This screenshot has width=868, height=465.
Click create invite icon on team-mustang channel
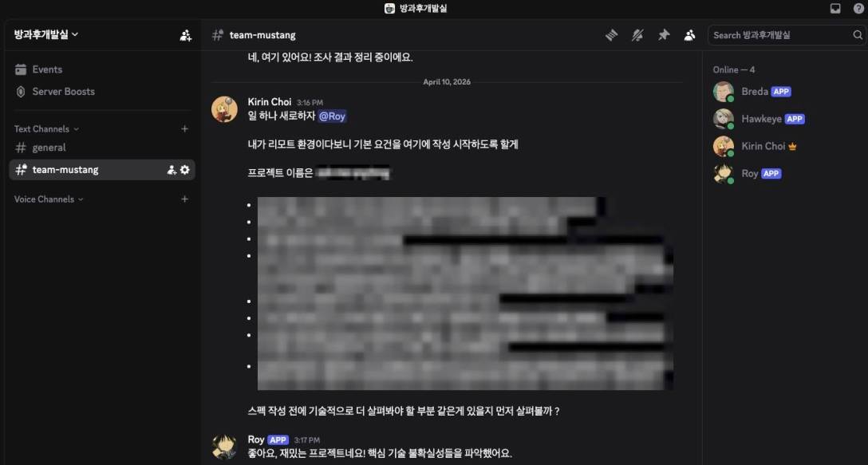[x=172, y=170]
